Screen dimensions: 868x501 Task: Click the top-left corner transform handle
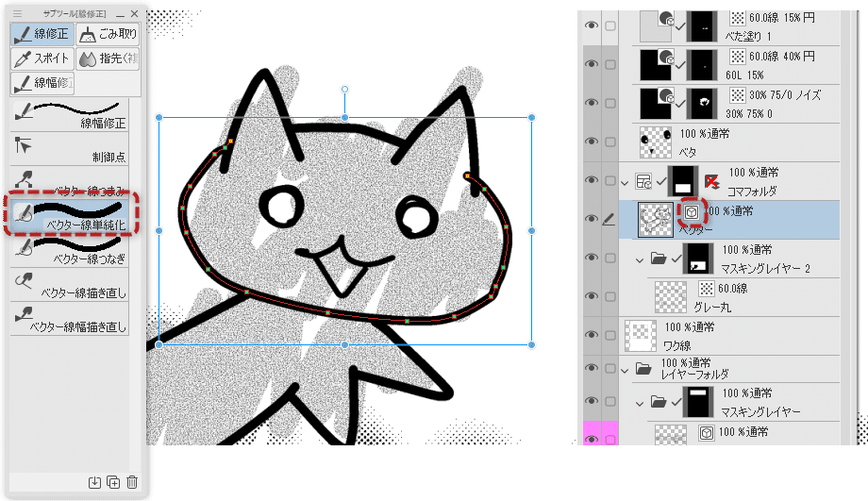[x=159, y=117]
